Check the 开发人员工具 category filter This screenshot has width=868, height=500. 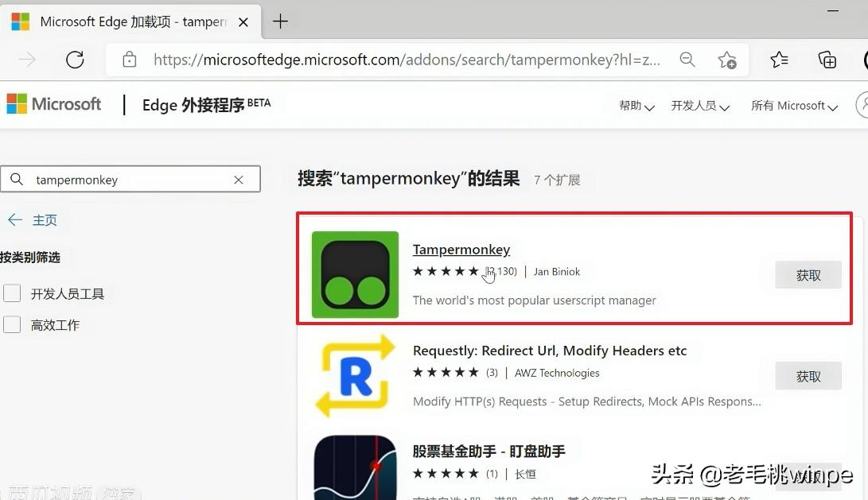tap(12, 293)
